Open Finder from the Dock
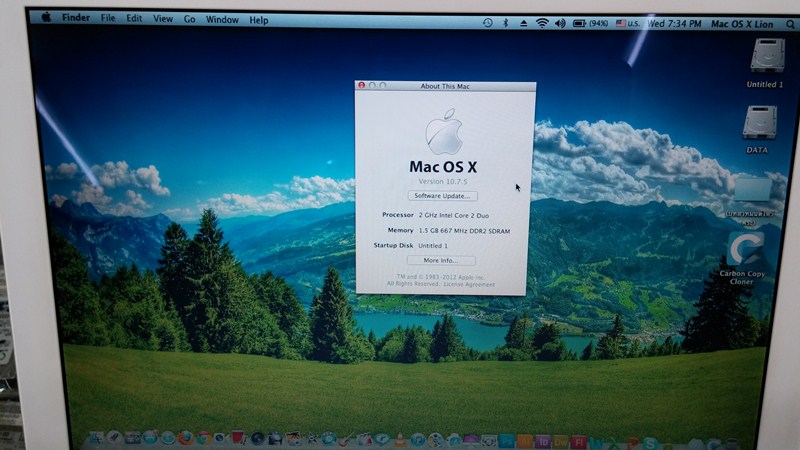 pos(96,439)
